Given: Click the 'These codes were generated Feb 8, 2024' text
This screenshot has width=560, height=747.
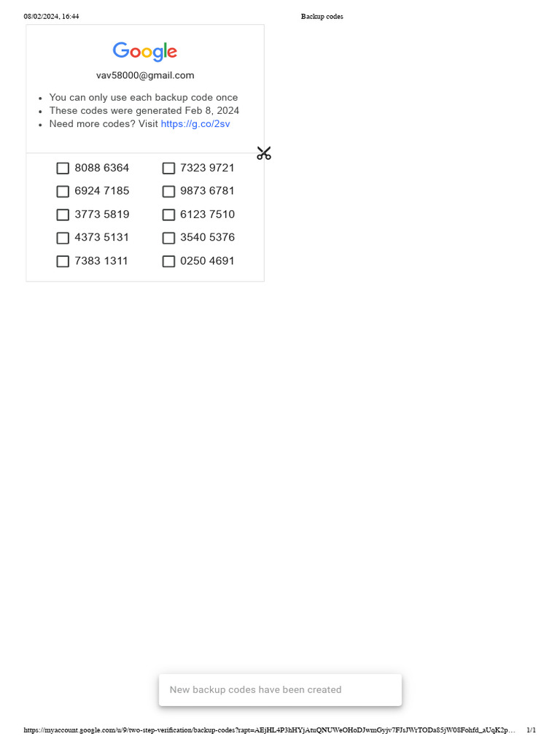Looking at the screenshot, I should point(144,111).
